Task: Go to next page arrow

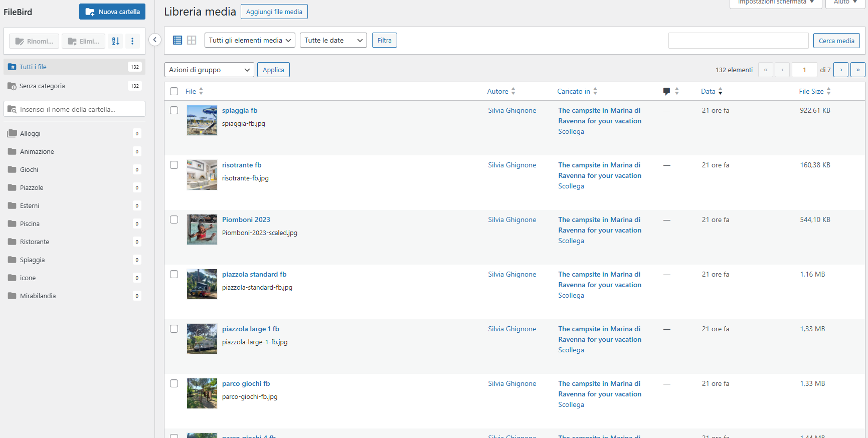Action: (x=840, y=70)
